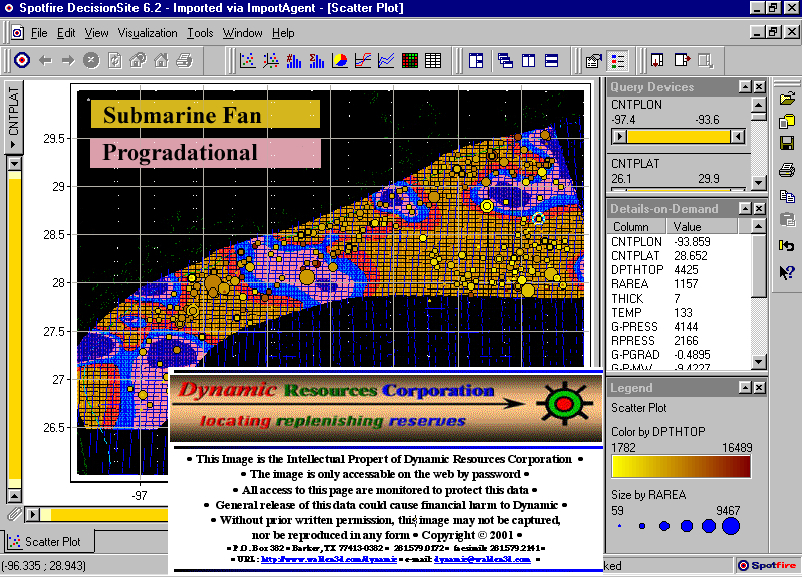This screenshot has height=577, width=802.
Task: Click the CNTPLON range slider's left handle
Action: pos(621,136)
